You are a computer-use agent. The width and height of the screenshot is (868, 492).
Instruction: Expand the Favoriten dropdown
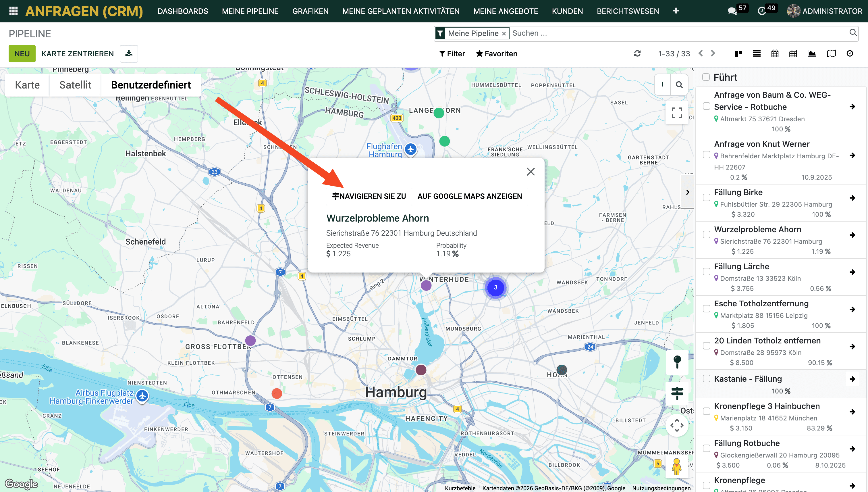point(497,53)
